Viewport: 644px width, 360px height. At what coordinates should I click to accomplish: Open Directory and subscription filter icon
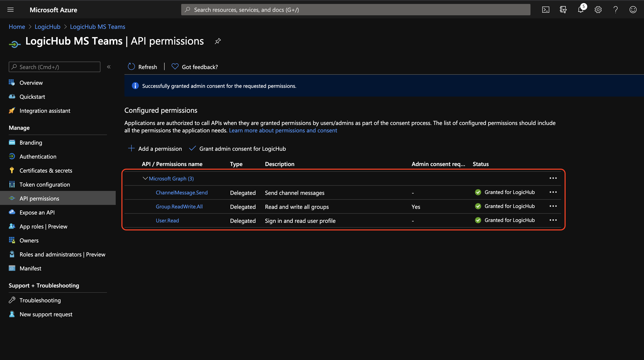pyautogui.click(x=563, y=10)
